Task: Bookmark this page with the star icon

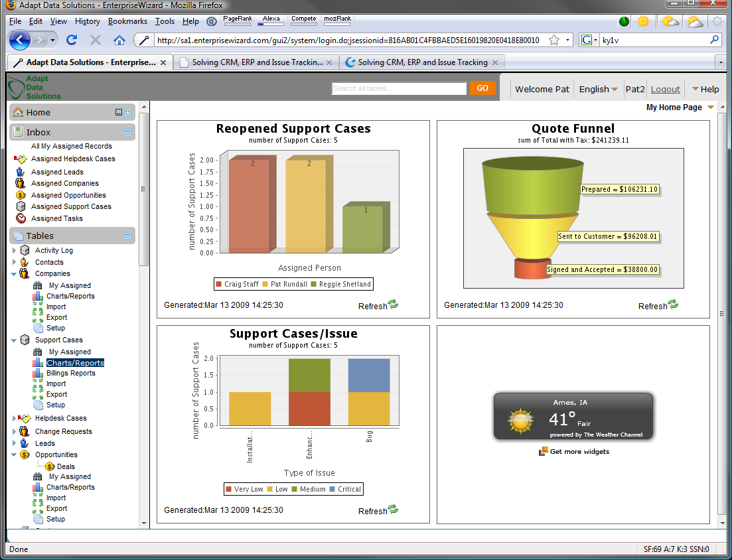Action: [553, 40]
